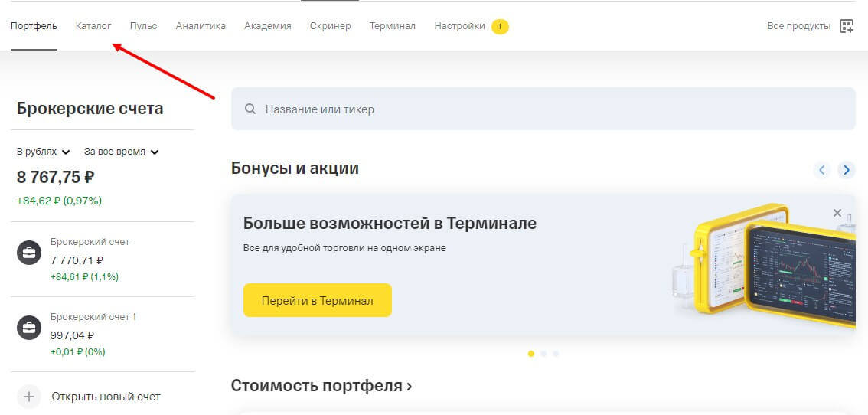Click the search magnifier icon
The image size is (868, 415).
[x=250, y=109]
